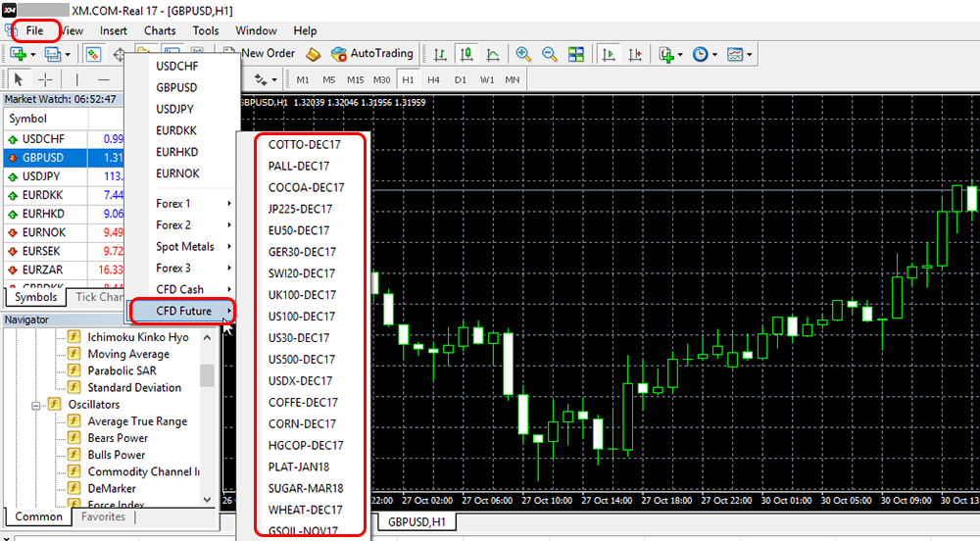Click the Navigator scrollbar down arrow
The image size is (980, 541).
208,499
